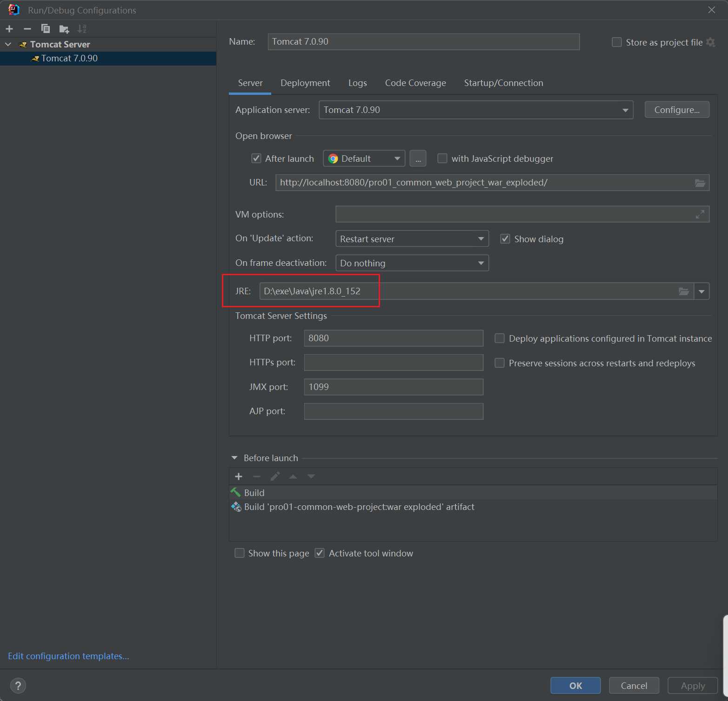Click the IntelliJ IDEA logo in title bar
The image size is (728, 701).
(13, 10)
